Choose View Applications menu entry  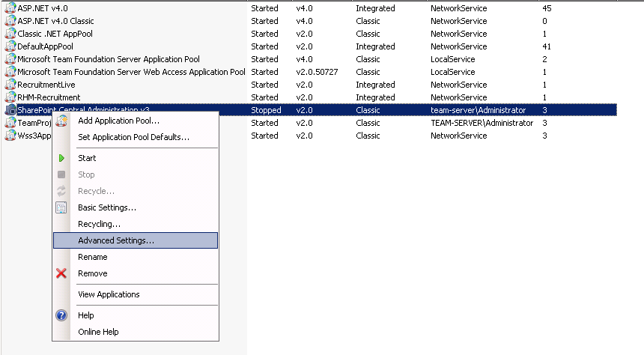click(x=109, y=294)
